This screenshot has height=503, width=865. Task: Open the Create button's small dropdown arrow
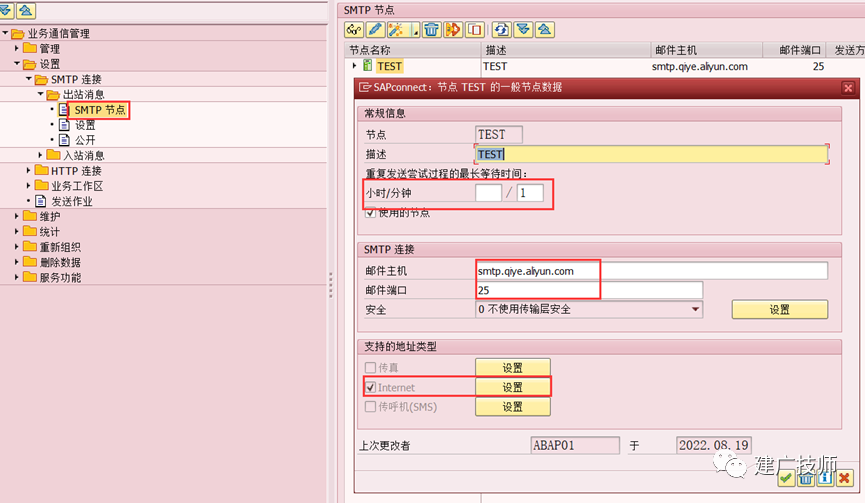[x=414, y=30]
